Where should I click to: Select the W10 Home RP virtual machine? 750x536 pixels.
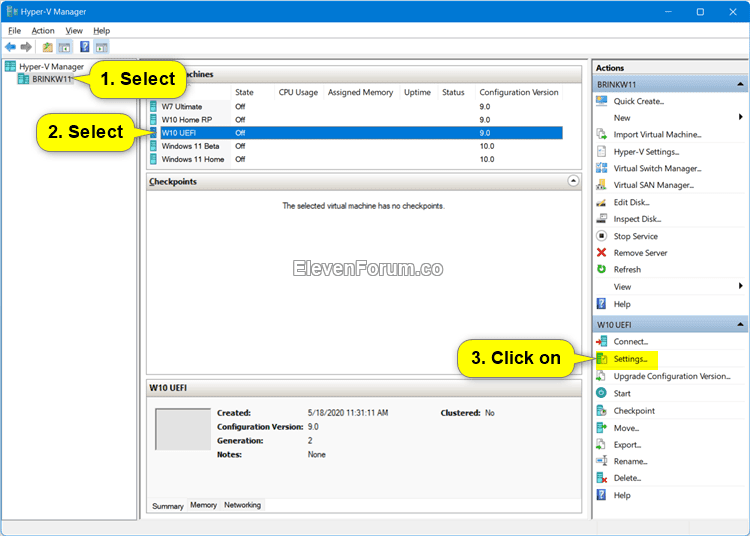click(x=187, y=120)
